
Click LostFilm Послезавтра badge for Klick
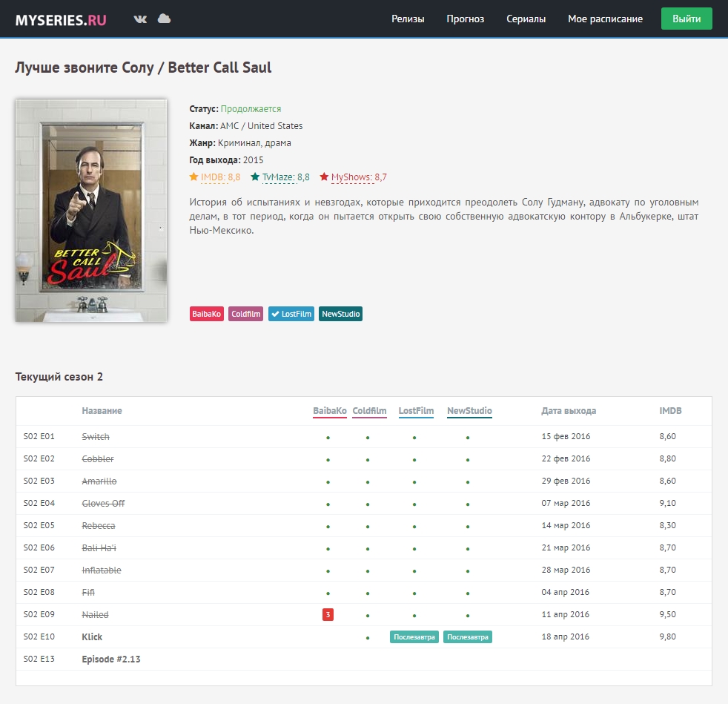[414, 636]
